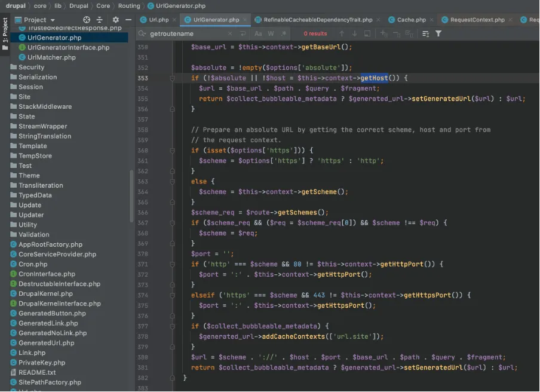The height and width of the screenshot is (392, 540).
Task: Open GeneratedLink.php file
Action: pyautogui.click(x=44, y=323)
